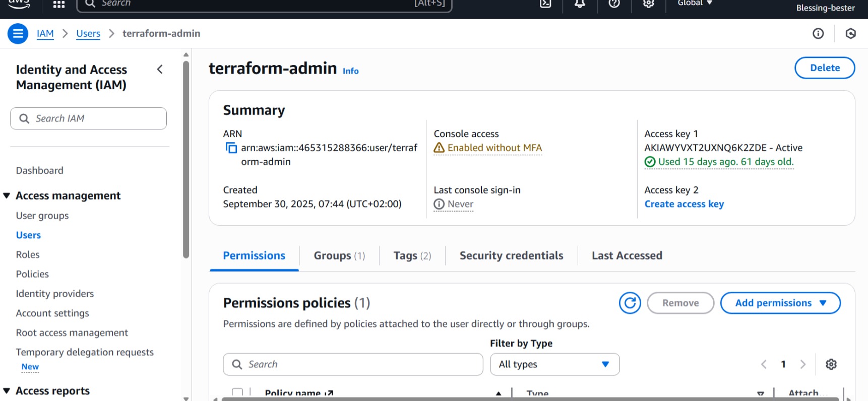Click the top AWS search bar

click(x=264, y=4)
